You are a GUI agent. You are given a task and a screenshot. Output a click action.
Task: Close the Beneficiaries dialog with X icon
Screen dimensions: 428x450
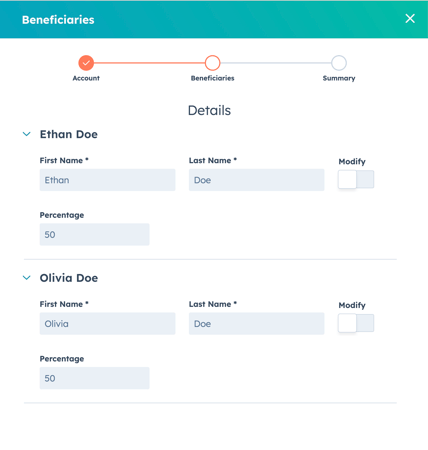(410, 18)
